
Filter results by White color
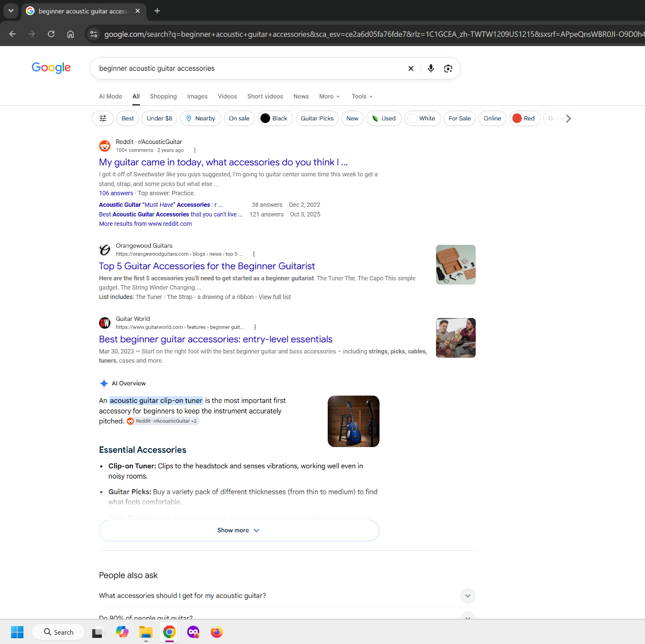pos(423,119)
